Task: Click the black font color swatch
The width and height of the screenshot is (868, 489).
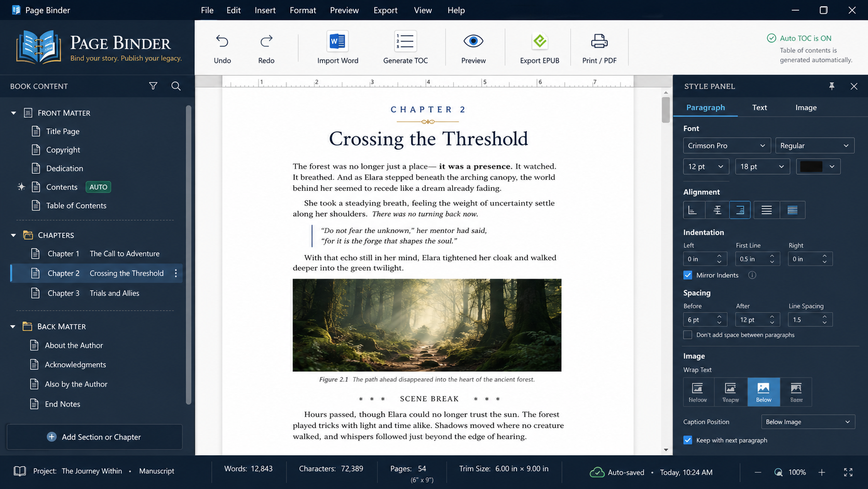Action: [x=811, y=166]
